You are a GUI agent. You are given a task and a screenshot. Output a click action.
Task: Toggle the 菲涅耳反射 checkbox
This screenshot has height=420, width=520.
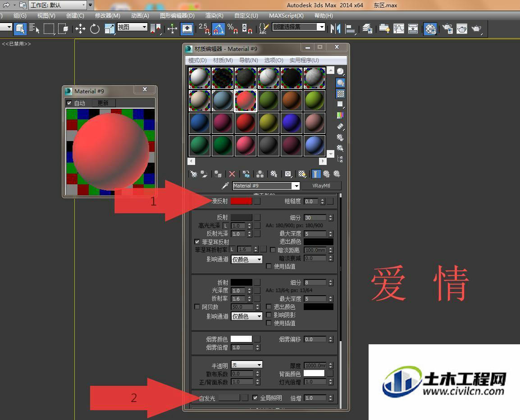point(197,242)
